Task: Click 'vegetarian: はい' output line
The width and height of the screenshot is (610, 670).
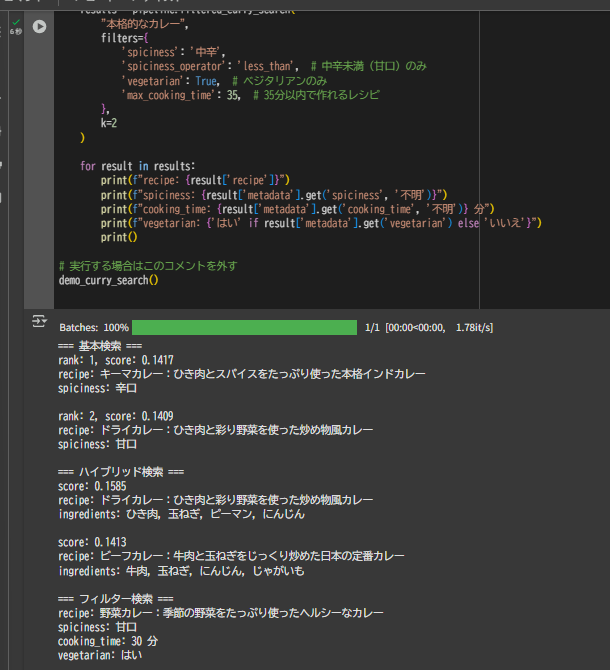Action: [100, 655]
